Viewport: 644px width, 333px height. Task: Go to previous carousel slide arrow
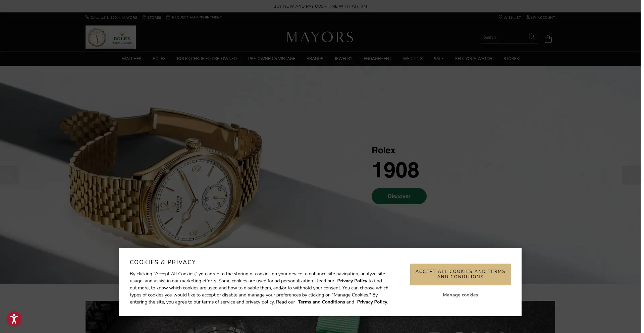9,175
